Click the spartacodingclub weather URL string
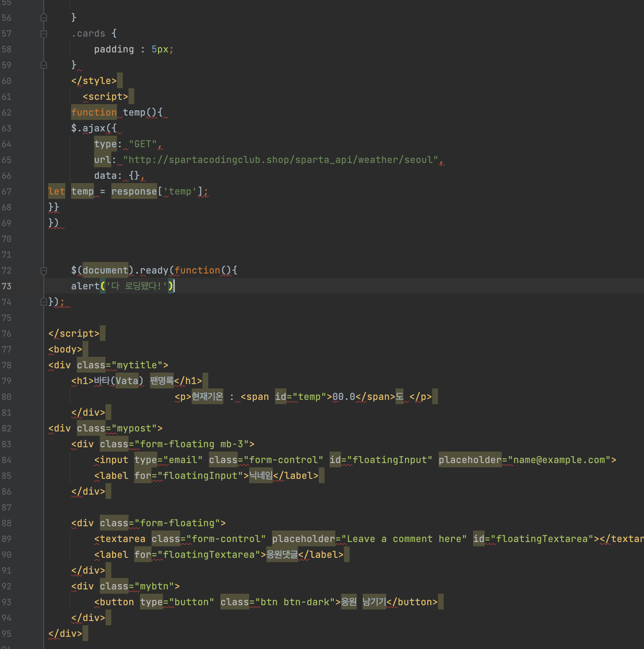Image resolution: width=644 pixels, height=649 pixels. (x=281, y=160)
